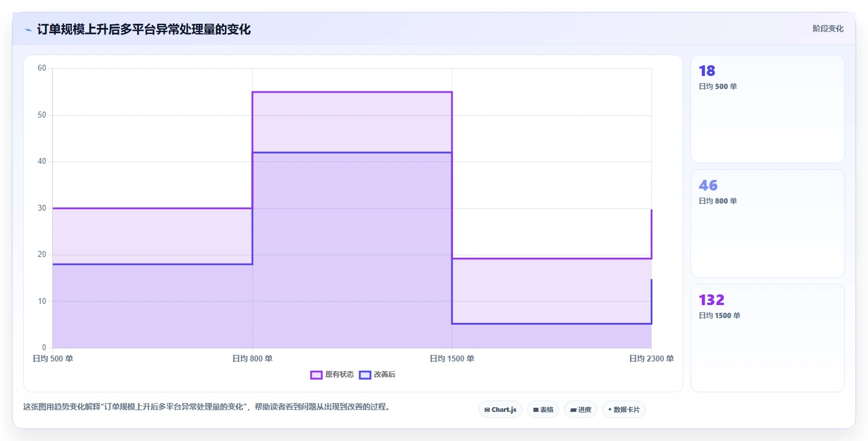Click the 日均 500 单 caption under 18
This screenshot has height=441, width=868.
[718, 87]
